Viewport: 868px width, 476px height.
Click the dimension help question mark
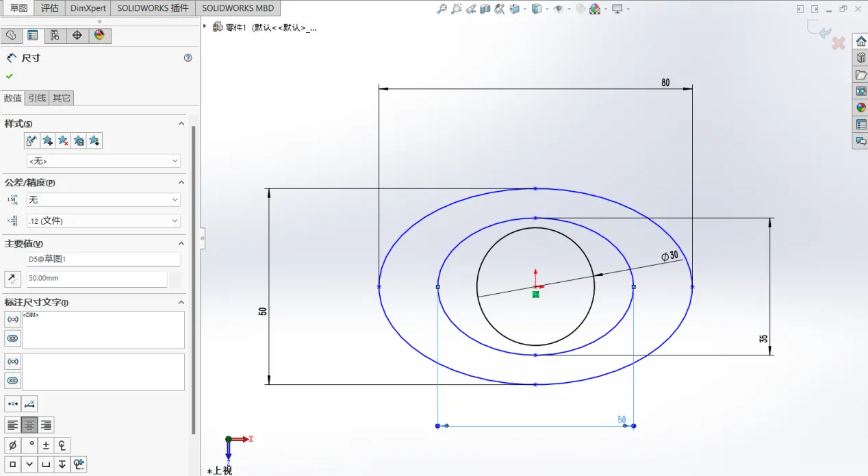tap(188, 58)
